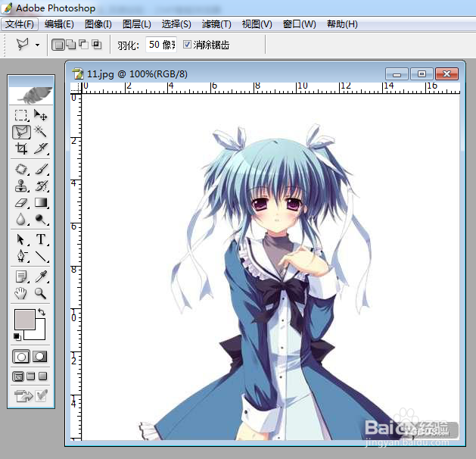Viewport: 476px width, 459px height.
Task: Choose Add to Selection mode
Action: [x=71, y=45]
